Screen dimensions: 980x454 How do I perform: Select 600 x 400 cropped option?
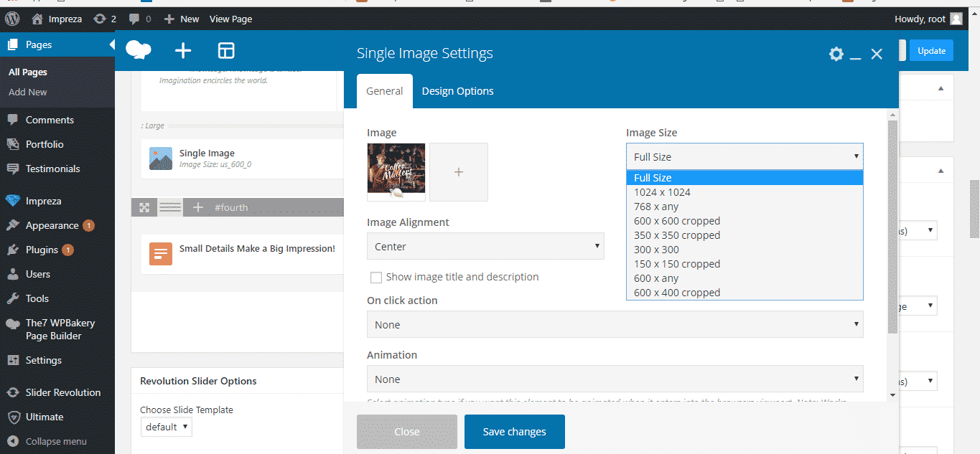pos(745,293)
